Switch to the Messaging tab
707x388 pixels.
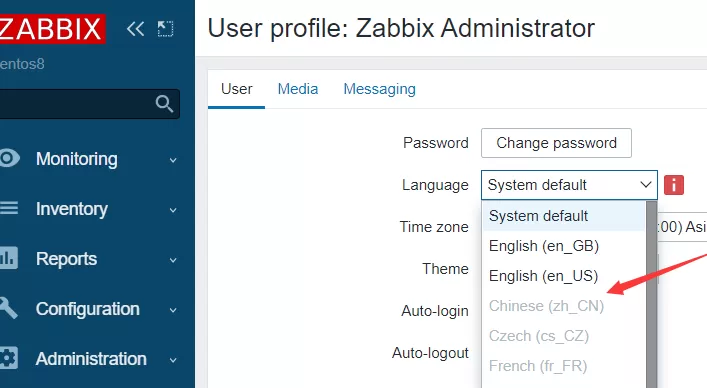tap(379, 89)
